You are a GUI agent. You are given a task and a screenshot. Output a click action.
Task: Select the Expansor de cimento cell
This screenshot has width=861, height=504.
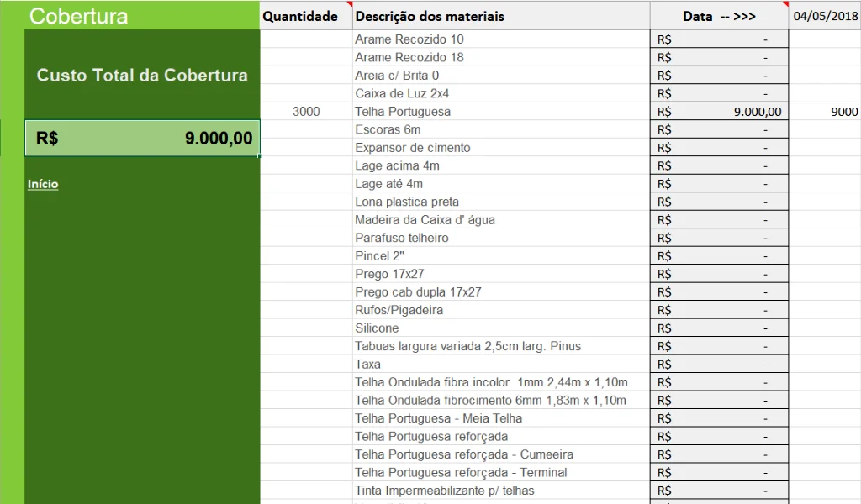point(501,148)
